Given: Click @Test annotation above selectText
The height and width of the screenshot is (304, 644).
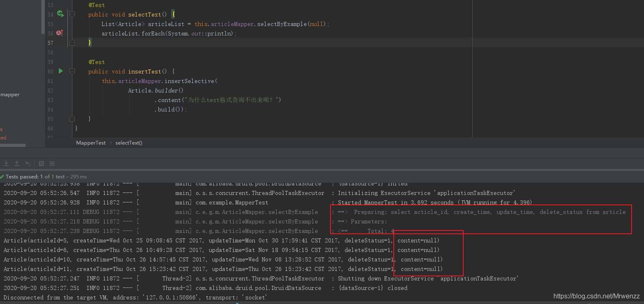Looking at the screenshot, I should click(96, 5).
